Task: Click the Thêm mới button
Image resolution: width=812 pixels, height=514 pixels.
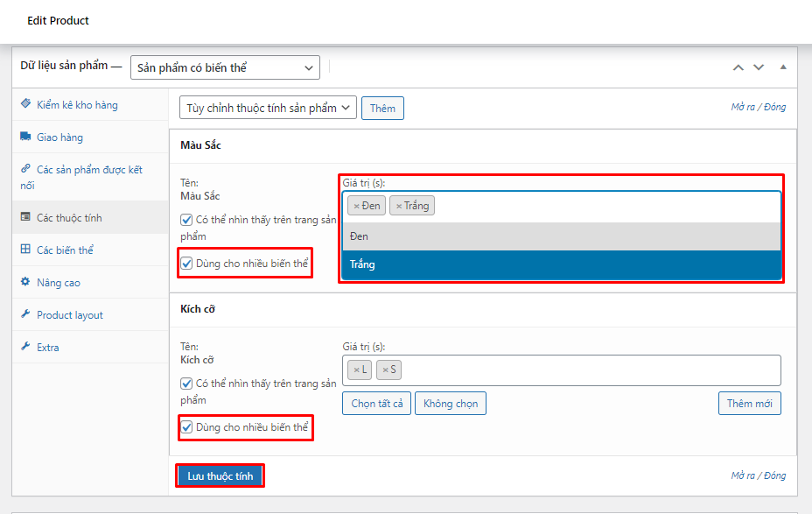Action: pyautogui.click(x=749, y=403)
